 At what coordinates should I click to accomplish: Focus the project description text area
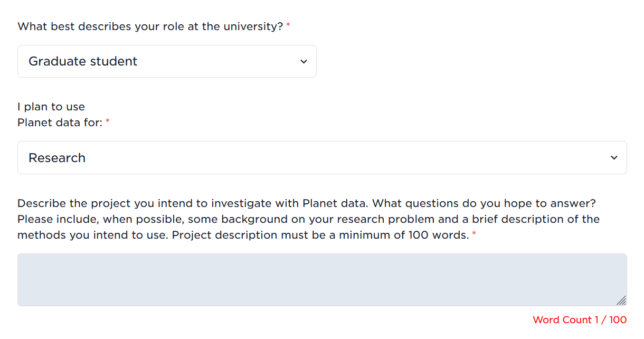[x=322, y=280]
